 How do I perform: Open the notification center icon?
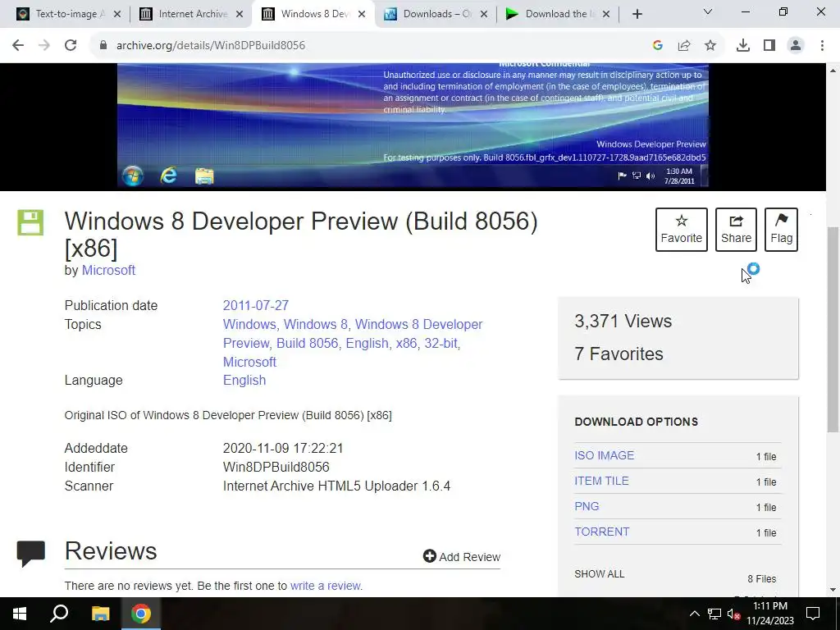coord(813,614)
